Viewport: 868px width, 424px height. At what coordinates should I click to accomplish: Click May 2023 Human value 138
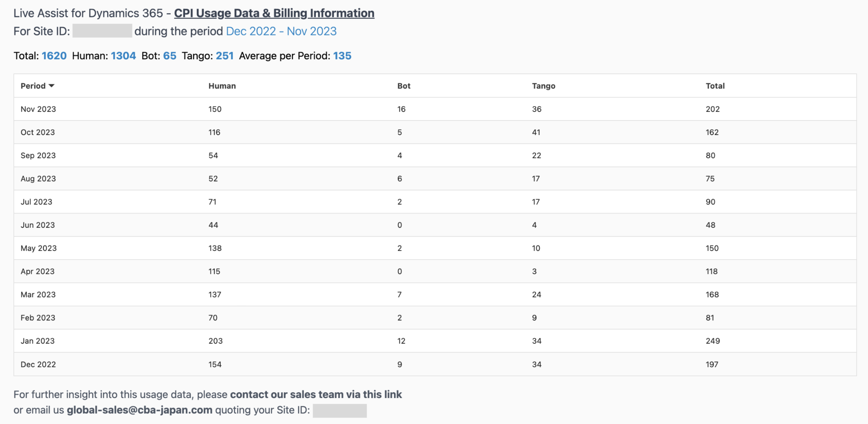215,248
